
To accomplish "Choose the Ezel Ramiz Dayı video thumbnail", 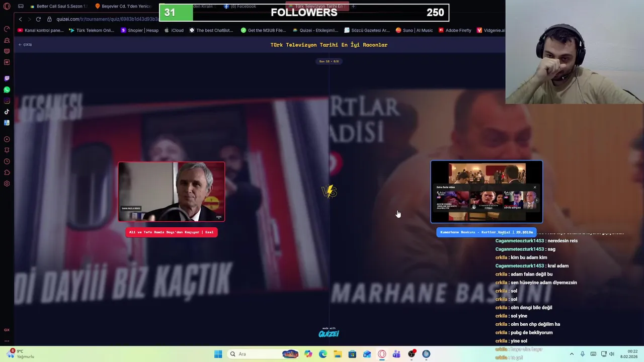I will click(172, 192).
